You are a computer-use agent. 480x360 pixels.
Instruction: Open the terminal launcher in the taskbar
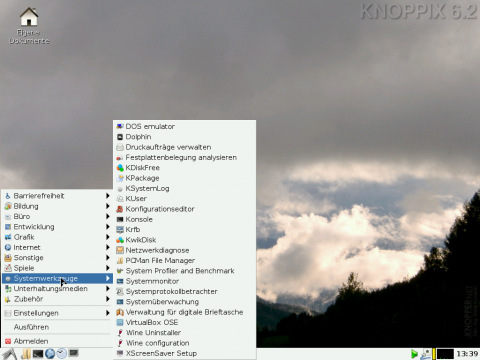tap(38, 354)
